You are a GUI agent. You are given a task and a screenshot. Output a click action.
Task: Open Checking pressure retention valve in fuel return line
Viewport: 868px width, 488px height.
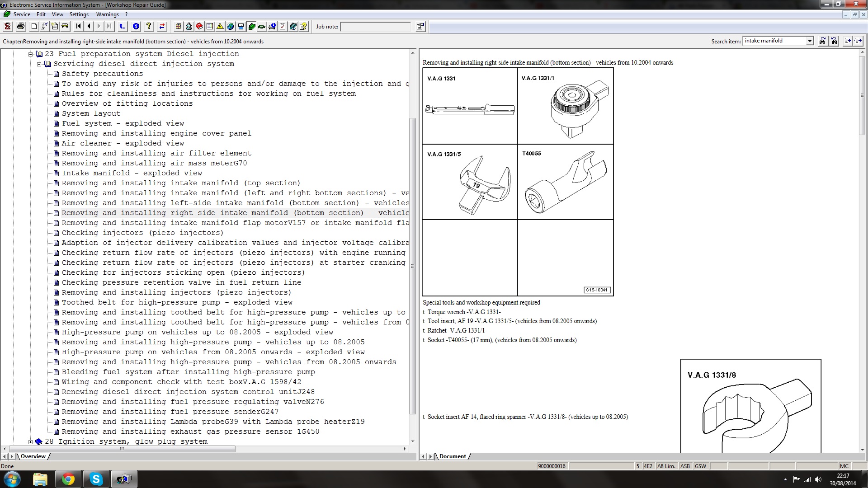coord(182,282)
